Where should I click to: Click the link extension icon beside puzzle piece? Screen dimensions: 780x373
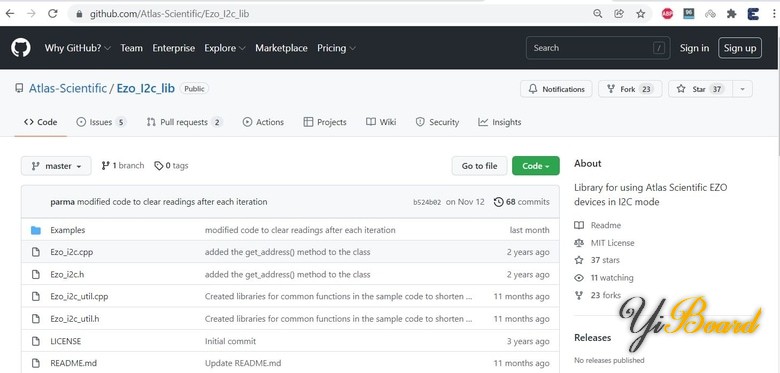710,14
